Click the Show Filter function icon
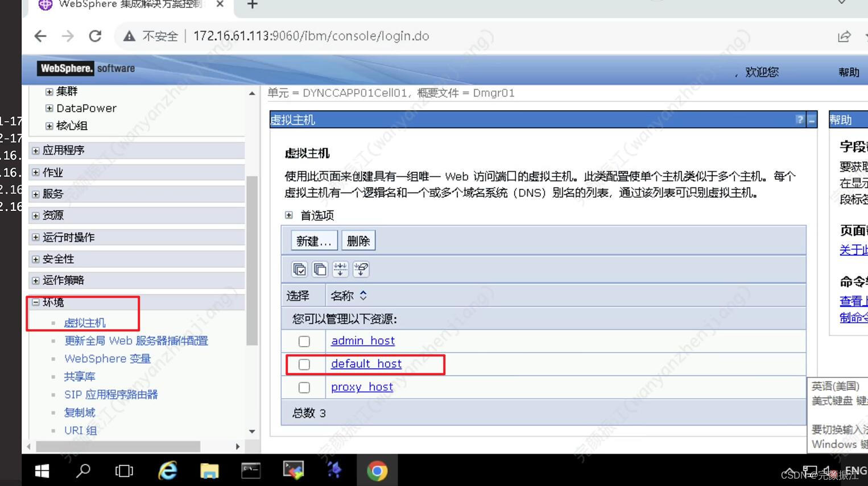 [x=341, y=269]
